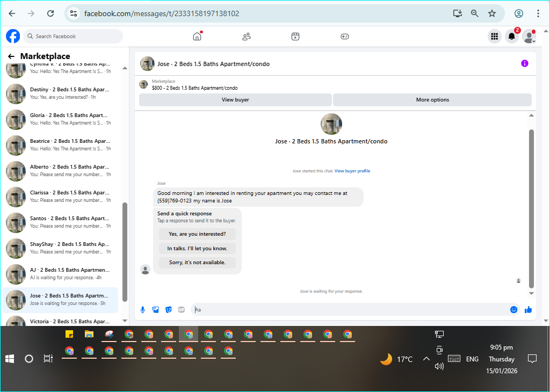Open Victoria's conversation

click(60, 321)
